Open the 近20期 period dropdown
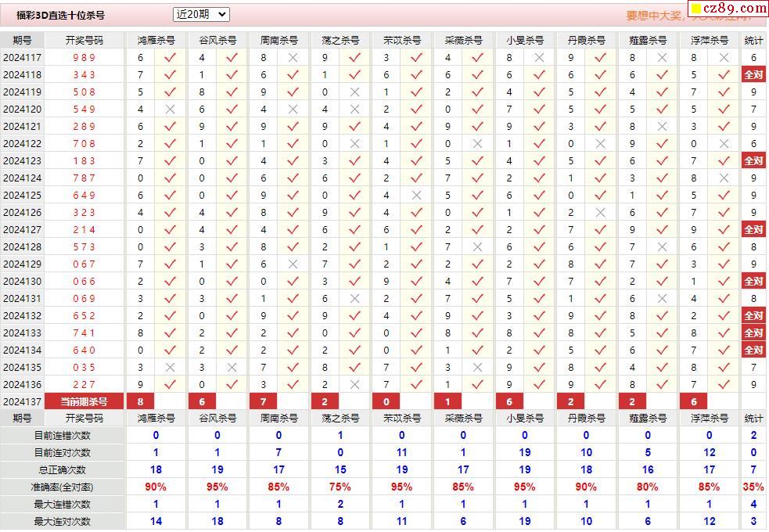 (x=201, y=15)
